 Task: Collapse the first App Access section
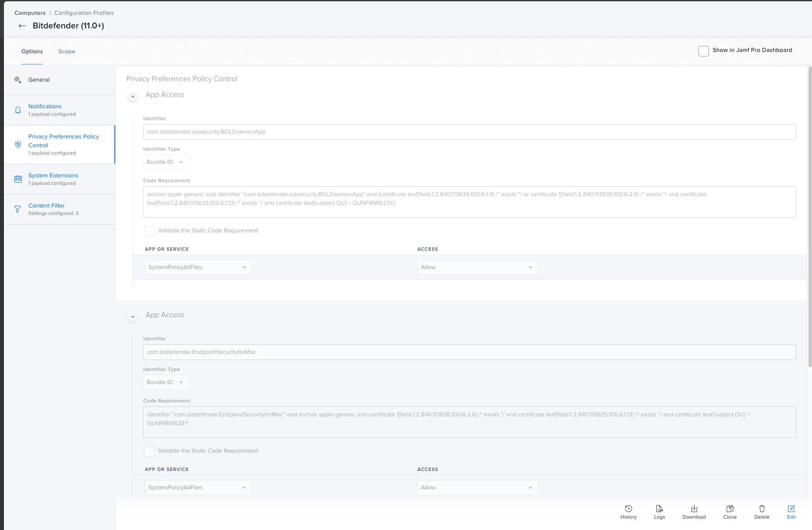tap(133, 97)
